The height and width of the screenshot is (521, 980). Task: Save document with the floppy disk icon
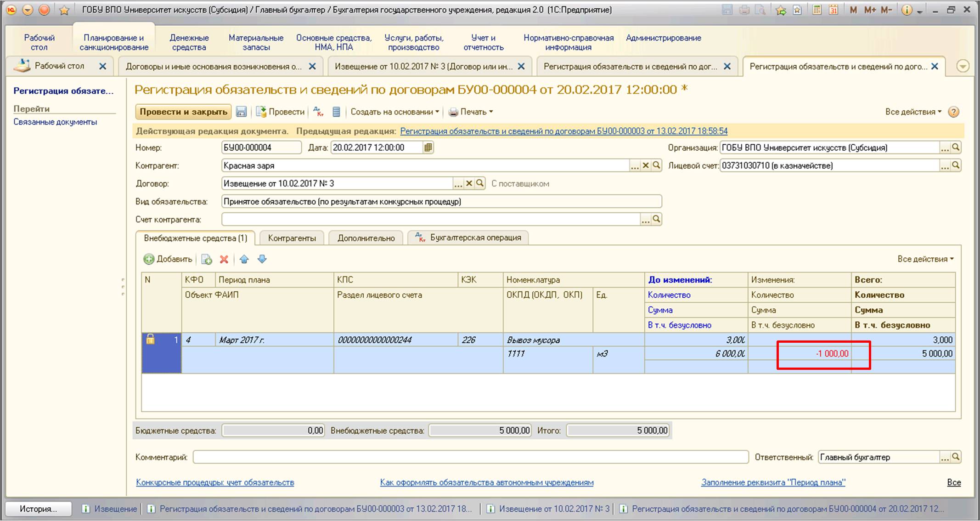tap(241, 112)
